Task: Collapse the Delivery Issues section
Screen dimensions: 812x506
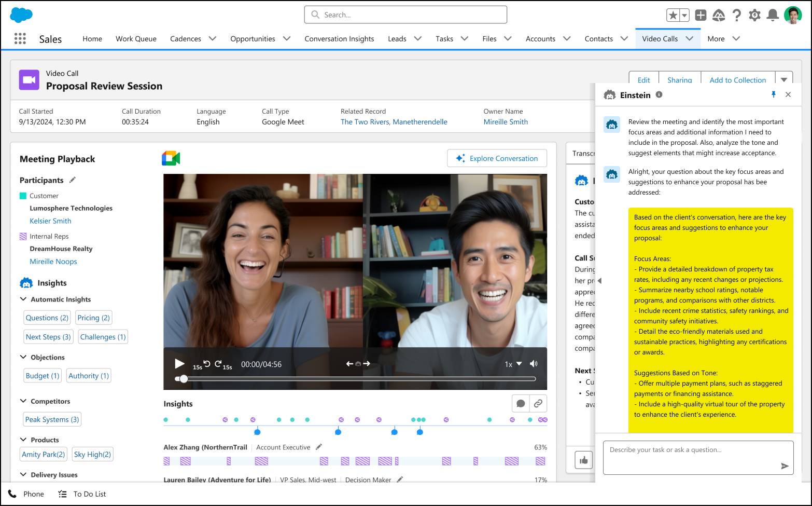Action: point(23,474)
